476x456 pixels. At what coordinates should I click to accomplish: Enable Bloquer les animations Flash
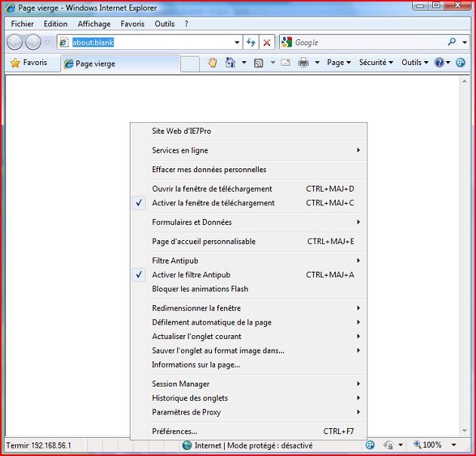click(x=249, y=289)
